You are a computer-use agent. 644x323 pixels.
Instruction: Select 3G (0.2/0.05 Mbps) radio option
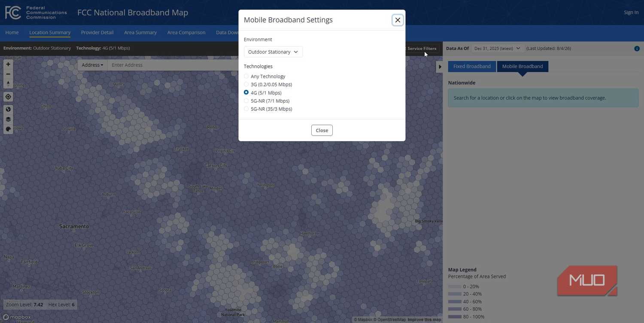coord(246,85)
